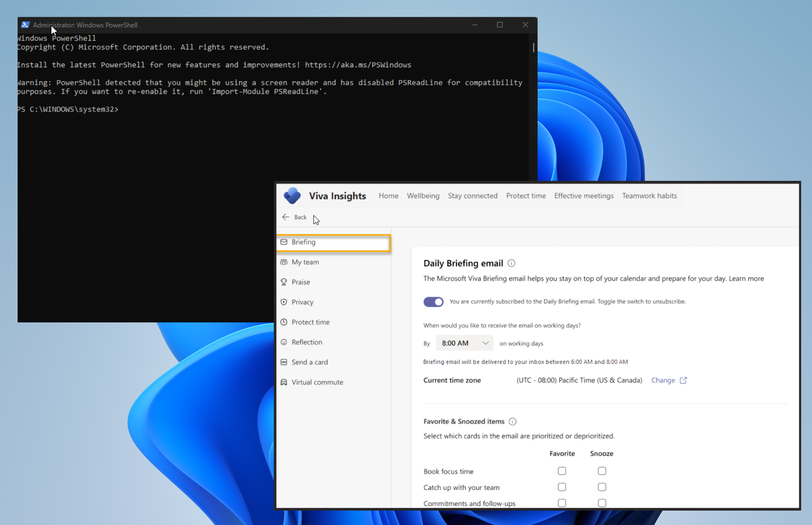The image size is (812, 525).
Task: Click the Privacy shield icon
Action: point(284,302)
